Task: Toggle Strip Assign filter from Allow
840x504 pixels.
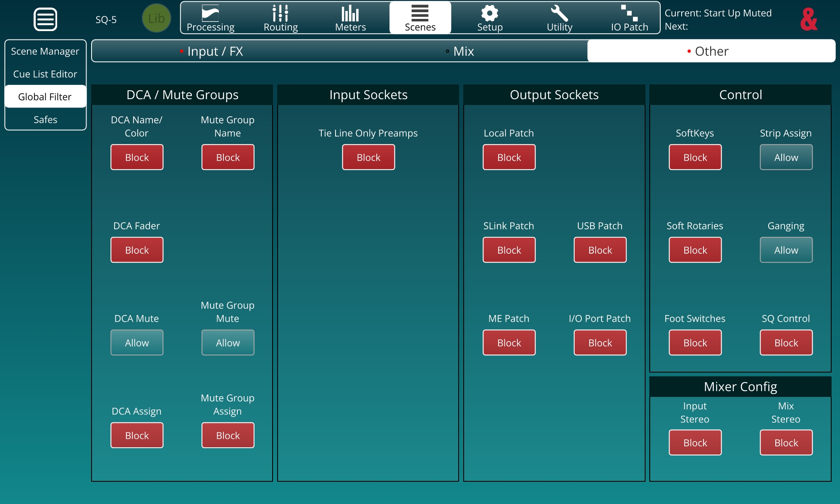Action: click(x=786, y=157)
